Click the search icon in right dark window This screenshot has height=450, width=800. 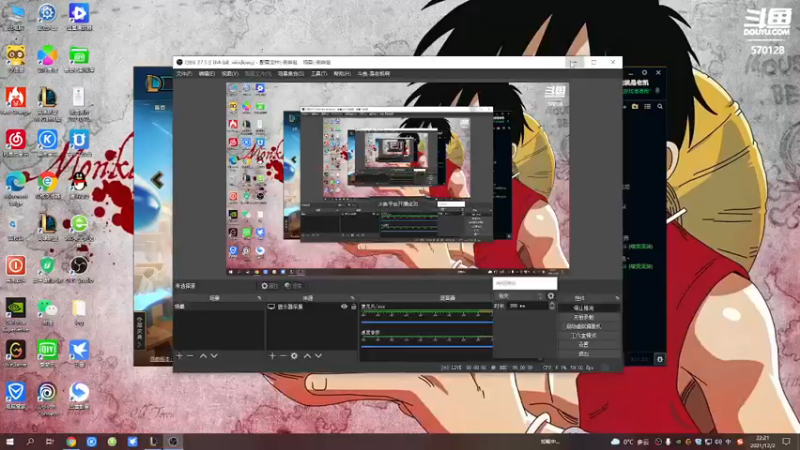click(x=660, y=107)
